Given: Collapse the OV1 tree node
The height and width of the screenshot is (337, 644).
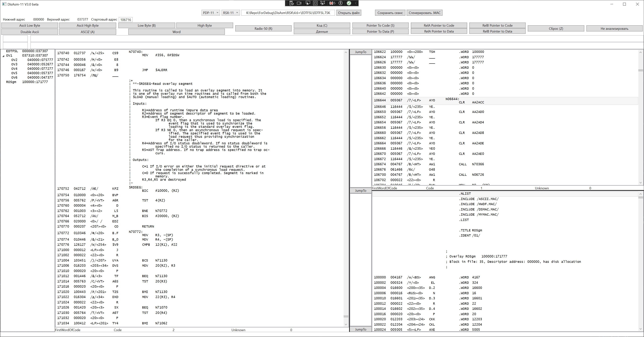Looking at the screenshot, I should click(3, 56).
